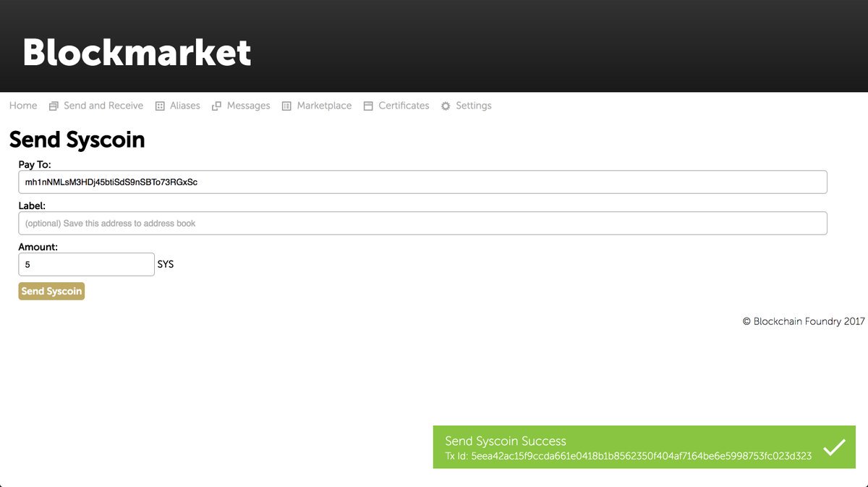The width and height of the screenshot is (868, 487).
Task: Open the Certificates menu label
Action: [x=404, y=106]
